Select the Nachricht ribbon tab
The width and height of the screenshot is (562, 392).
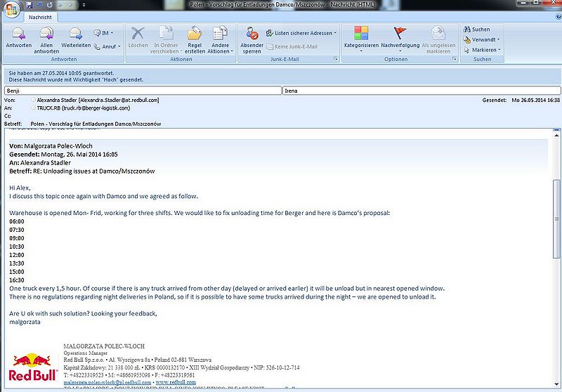click(40, 17)
